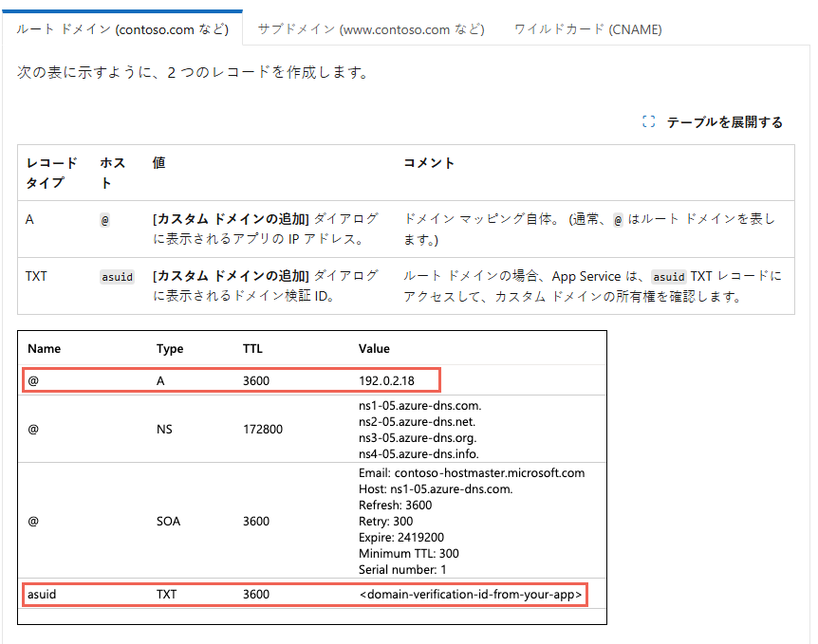818x644 pixels.
Task: Click the A record type cell
Action: tap(29, 219)
